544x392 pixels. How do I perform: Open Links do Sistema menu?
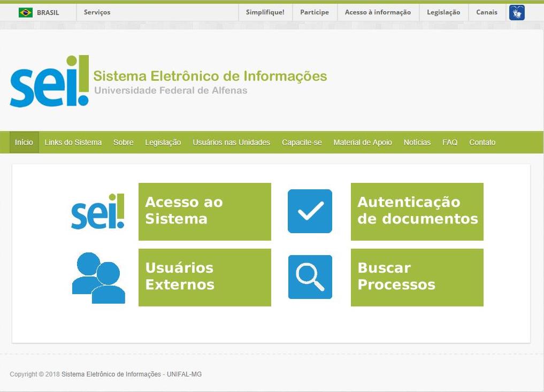[x=73, y=142]
